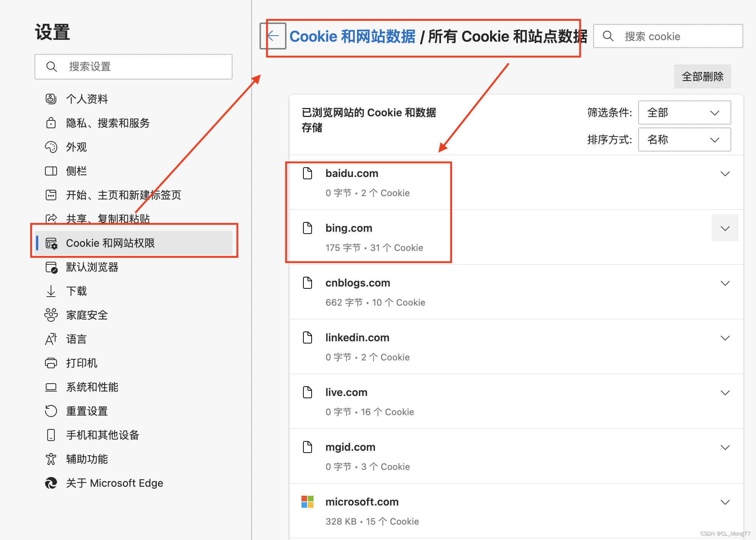This screenshot has height=540, width=756.
Task: Click the magnifier icon in 搜索设置 box
Action: click(x=51, y=67)
